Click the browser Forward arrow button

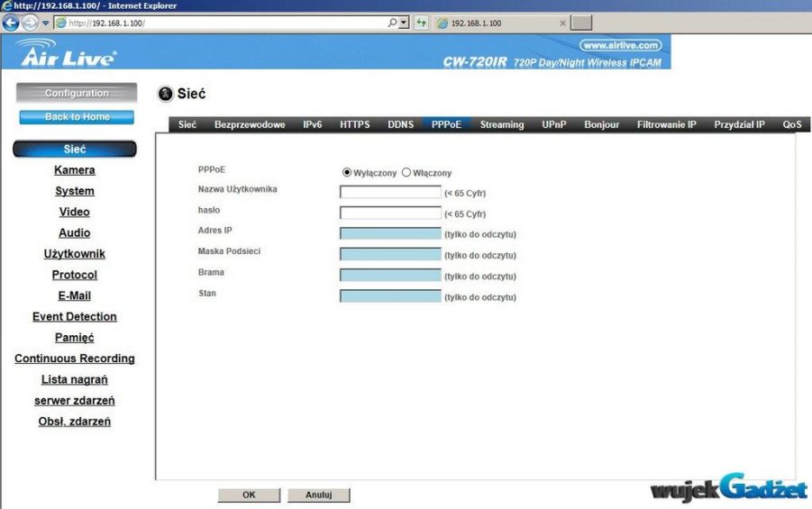coord(31,23)
